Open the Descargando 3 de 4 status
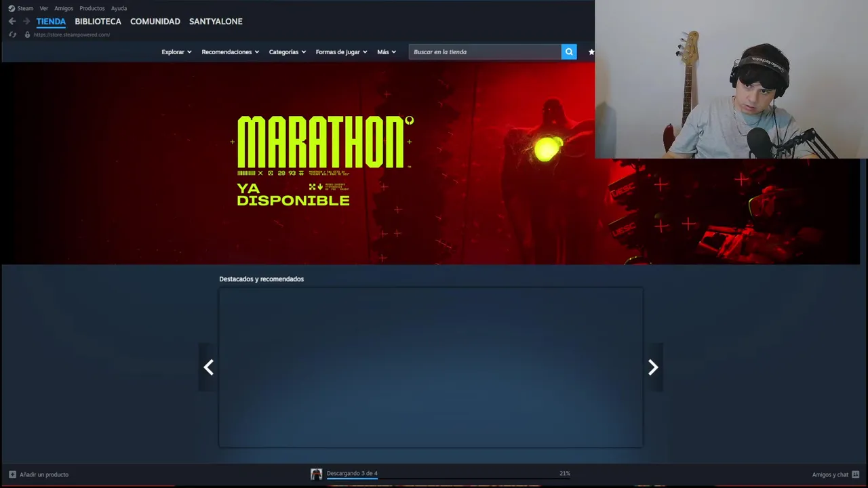The image size is (868, 488). (x=352, y=473)
